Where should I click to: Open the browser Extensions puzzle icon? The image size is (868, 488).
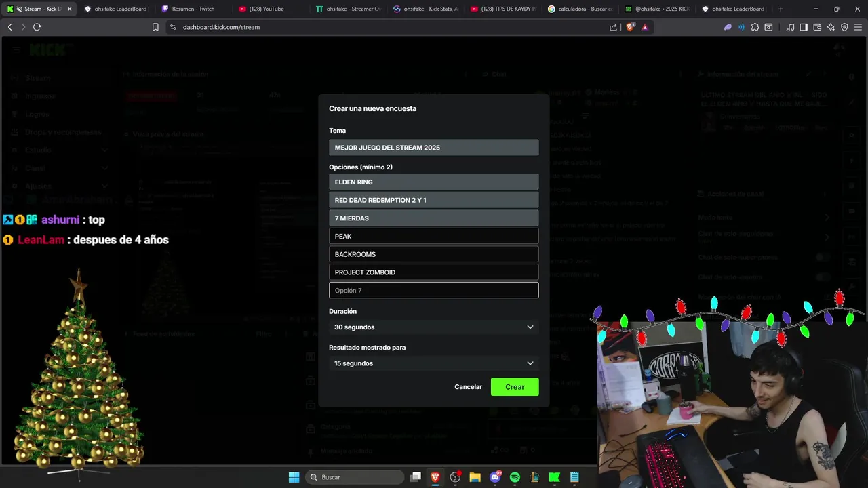pos(755,27)
